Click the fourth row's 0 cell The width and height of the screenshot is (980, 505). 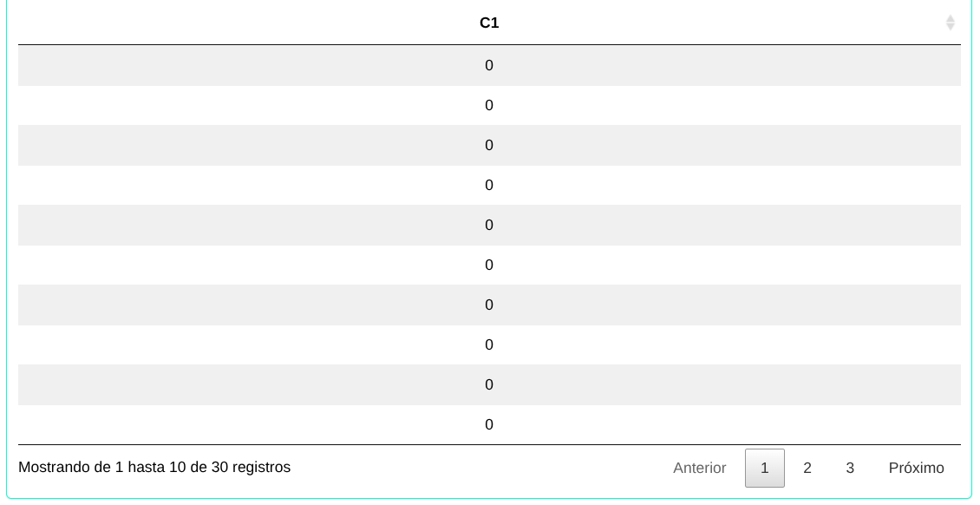point(489,185)
